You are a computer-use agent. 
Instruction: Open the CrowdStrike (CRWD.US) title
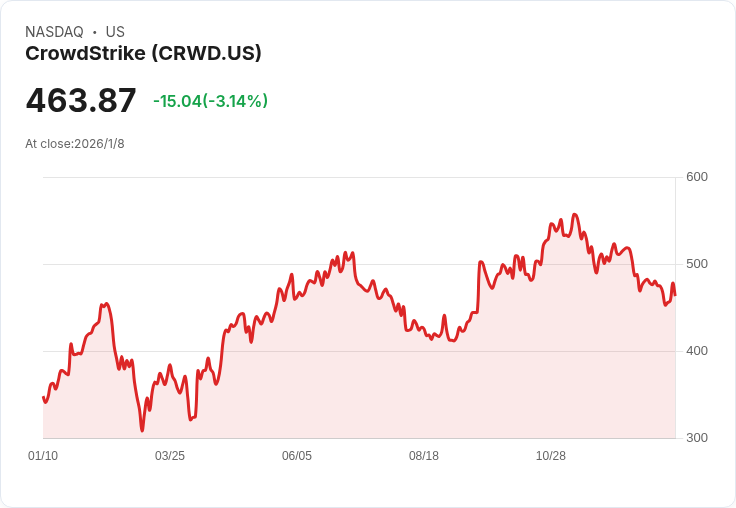[x=143, y=54]
